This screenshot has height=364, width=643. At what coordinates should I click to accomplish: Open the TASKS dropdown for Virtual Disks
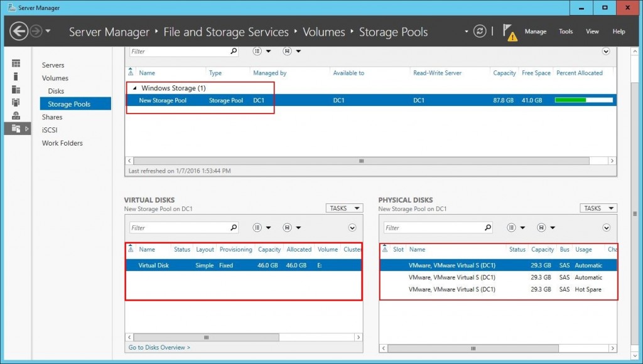[x=344, y=208]
